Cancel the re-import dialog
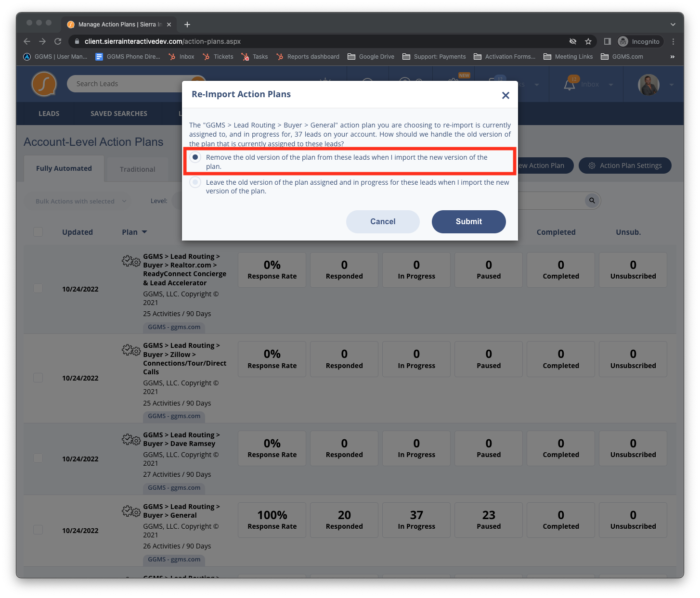 click(x=383, y=222)
